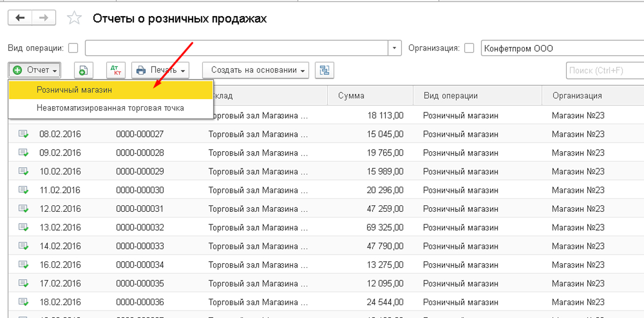644x318 pixels.
Task: Click the search field Поиск (Ctrl+F)
Action: 604,70
